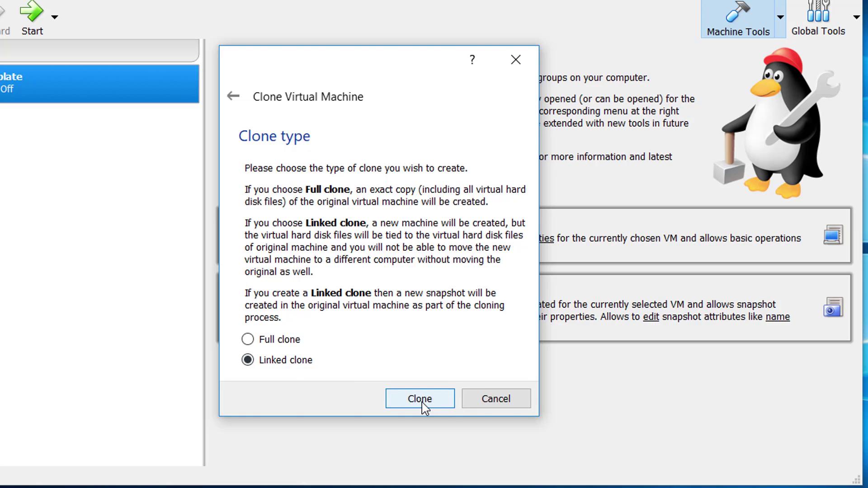The width and height of the screenshot is (868, 488).
Task: Close the Clone Virtual Machine dialog
Action: [x=516, y=60]
